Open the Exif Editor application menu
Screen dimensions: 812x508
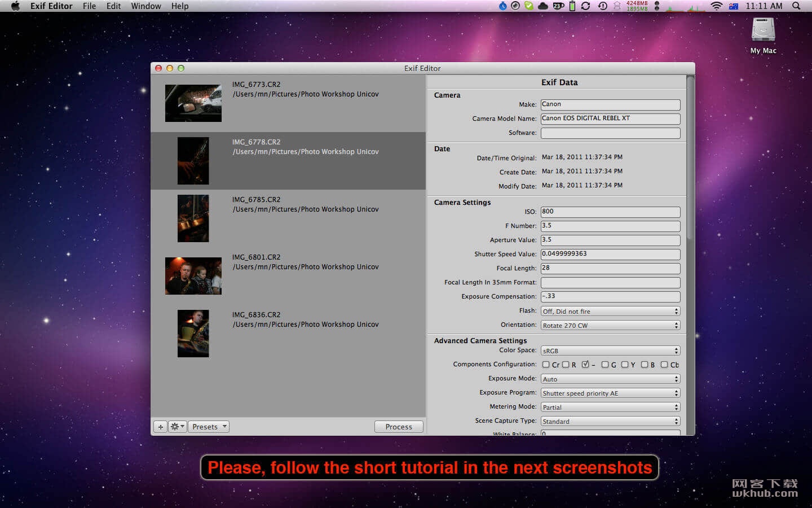coord(51,6)
